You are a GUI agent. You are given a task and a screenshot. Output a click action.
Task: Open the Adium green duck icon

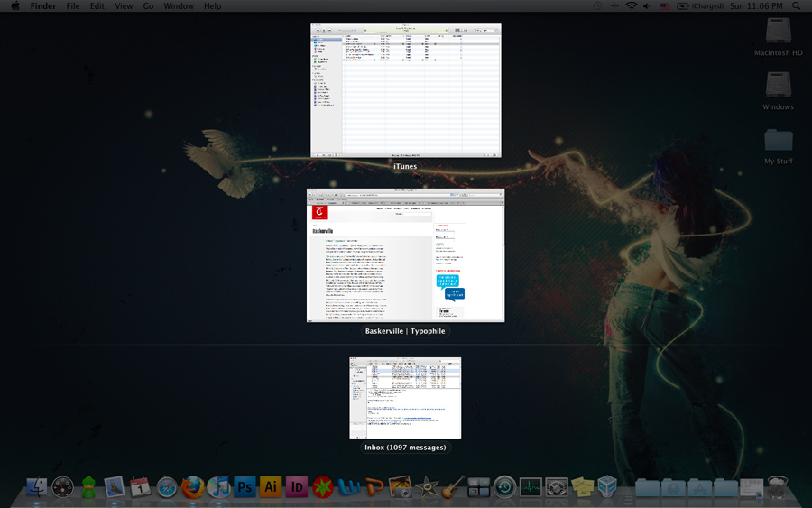[88, 487]
